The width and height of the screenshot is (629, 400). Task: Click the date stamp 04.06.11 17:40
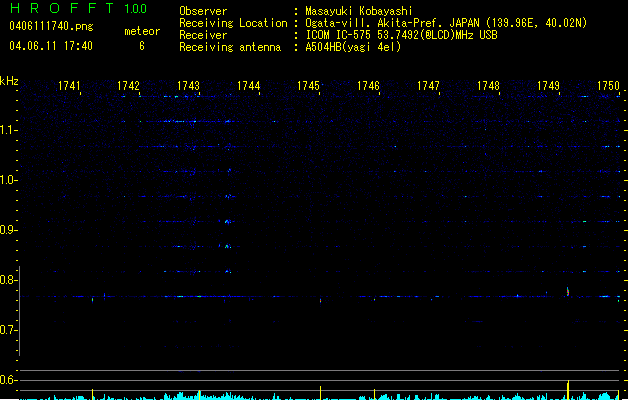(x=51, y=46)
